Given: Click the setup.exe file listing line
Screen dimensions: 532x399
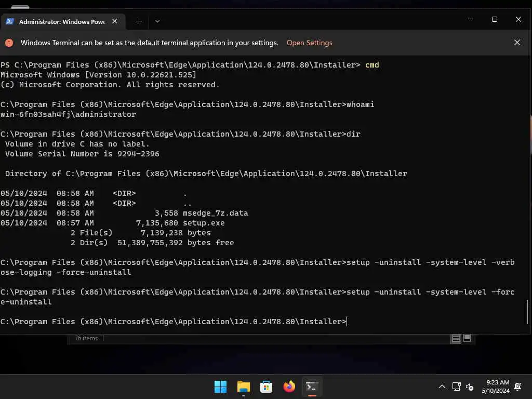Looking at the screenshot, I should [x=112, y=223].
